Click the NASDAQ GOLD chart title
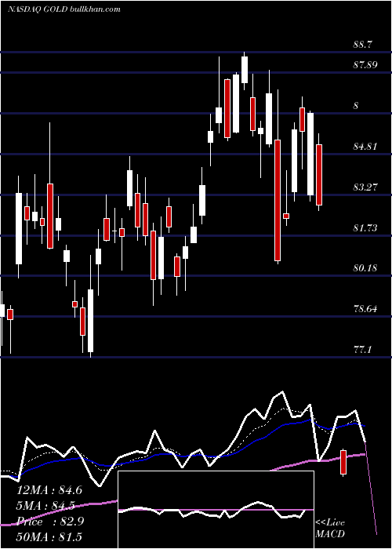The image size is (392, 549). 64,9
